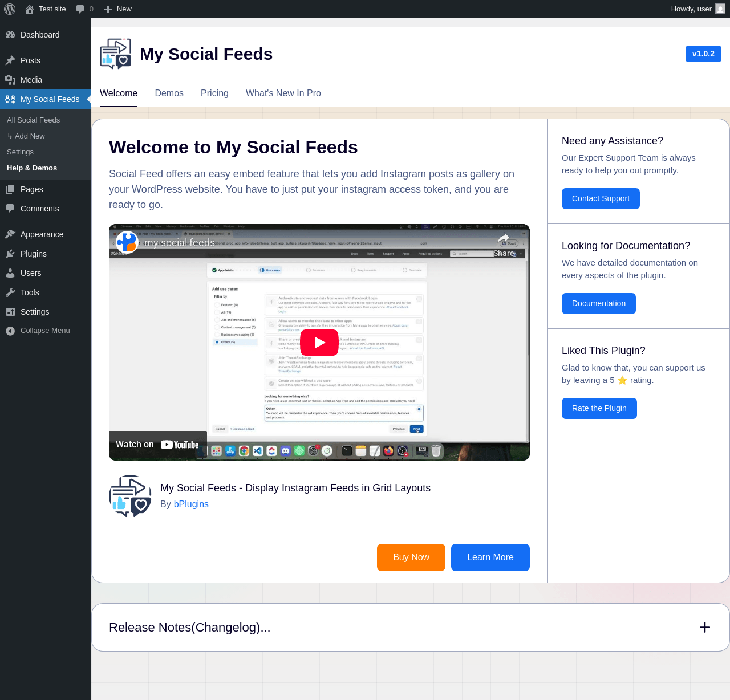Expand the Release Notes changelog section
The height and width of the screenshot is (700, 730).
coord(705,627)
